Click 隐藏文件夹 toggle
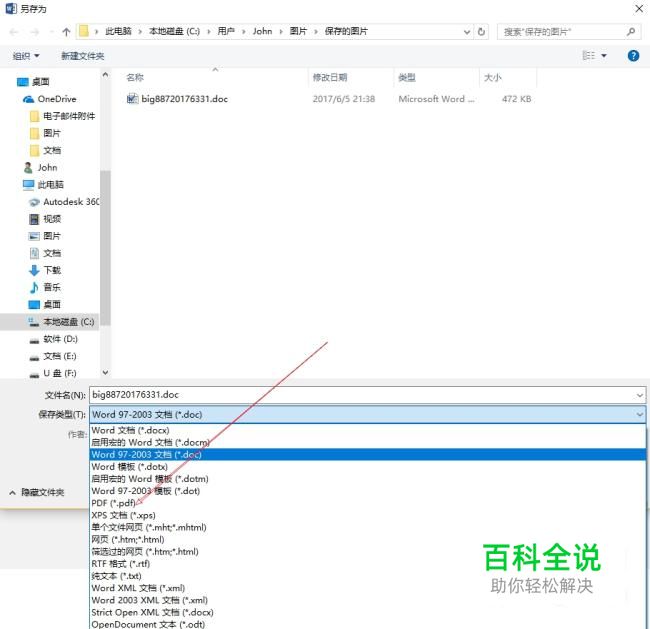The image size is (650, 629). [x=36, y=493]
